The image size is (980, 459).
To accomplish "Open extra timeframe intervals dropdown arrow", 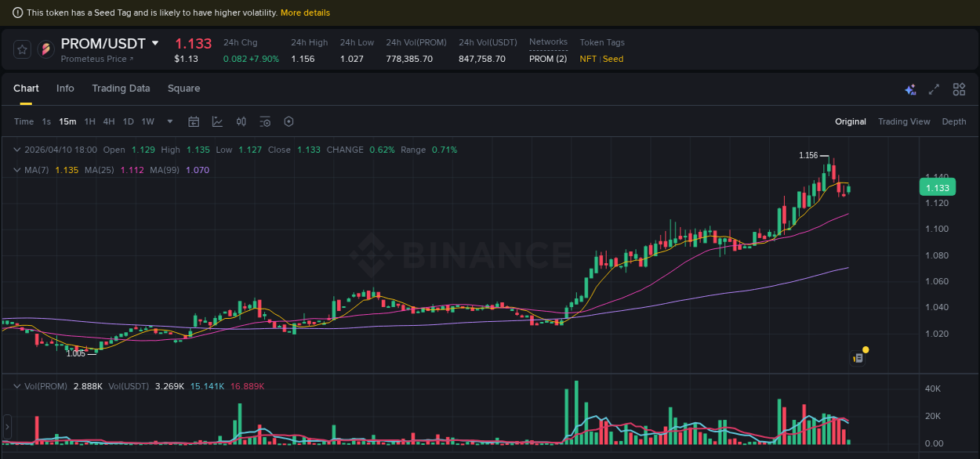I will (x=169, y=121).
